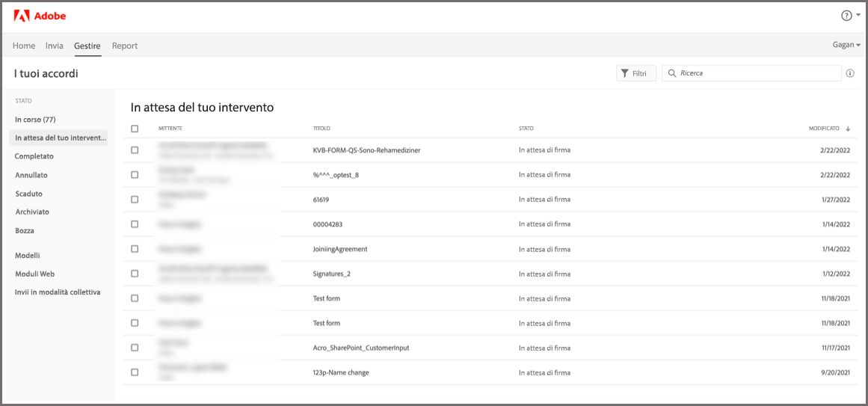Open Modelli in the sidebar
This screenshot has height=406, width=868.
click(28, 256)
